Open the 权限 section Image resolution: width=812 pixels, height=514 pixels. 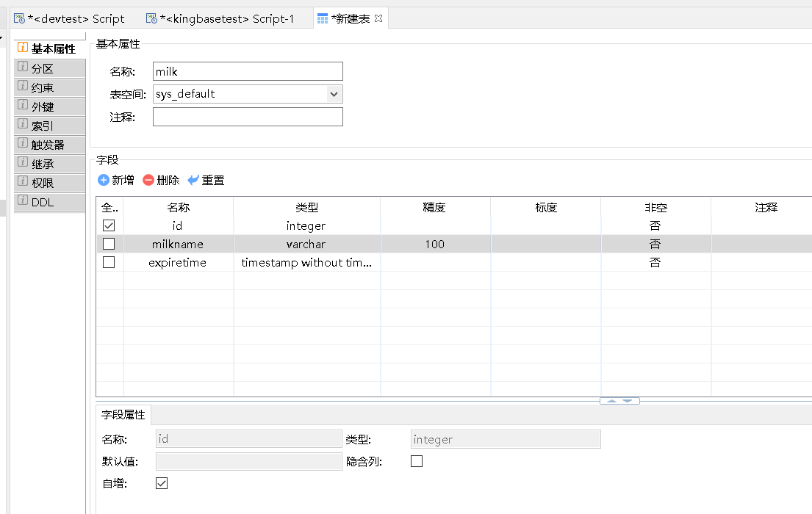point(43,183)
